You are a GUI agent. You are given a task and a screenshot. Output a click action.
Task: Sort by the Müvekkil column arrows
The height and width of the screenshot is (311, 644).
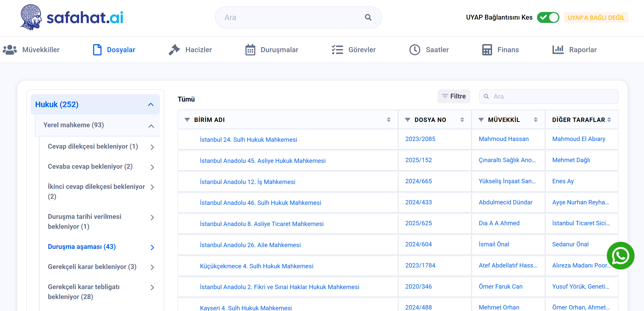(x=536, y=120)
